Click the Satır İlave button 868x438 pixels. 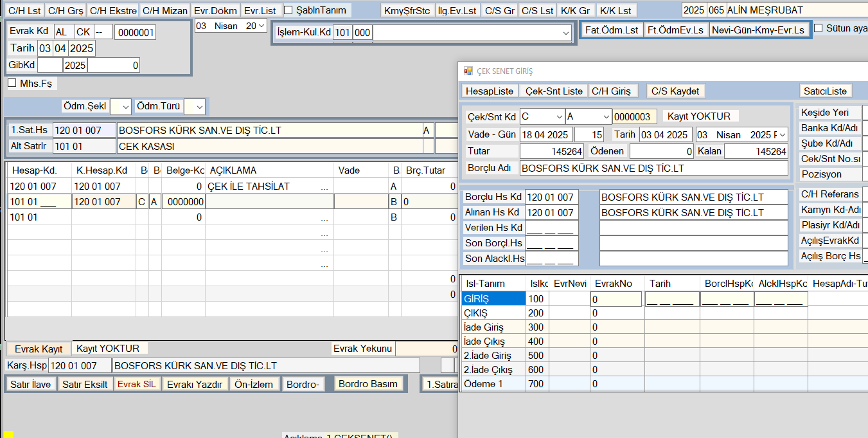point(31,384)
